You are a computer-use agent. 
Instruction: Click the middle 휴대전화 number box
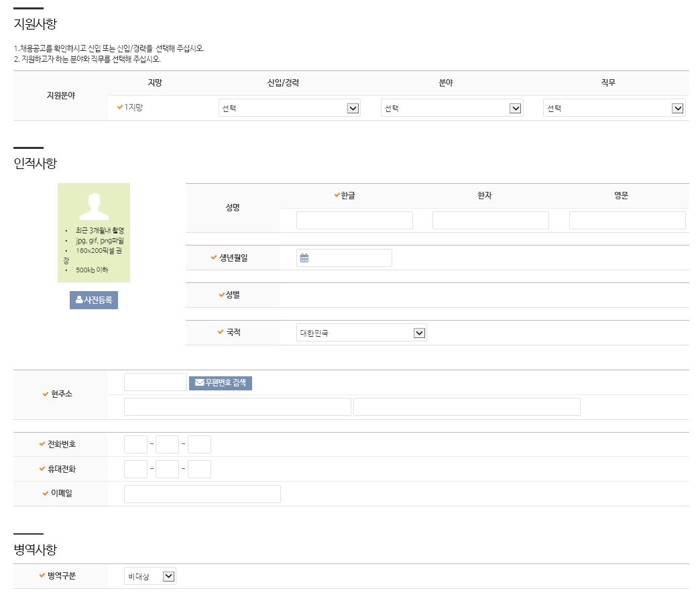click(167, 470)
